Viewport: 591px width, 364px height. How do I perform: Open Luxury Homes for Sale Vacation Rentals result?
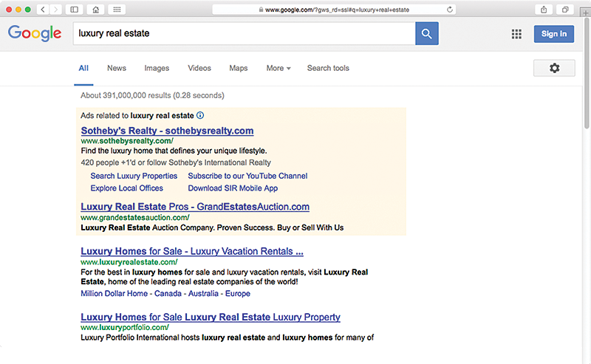pos(192,251)
